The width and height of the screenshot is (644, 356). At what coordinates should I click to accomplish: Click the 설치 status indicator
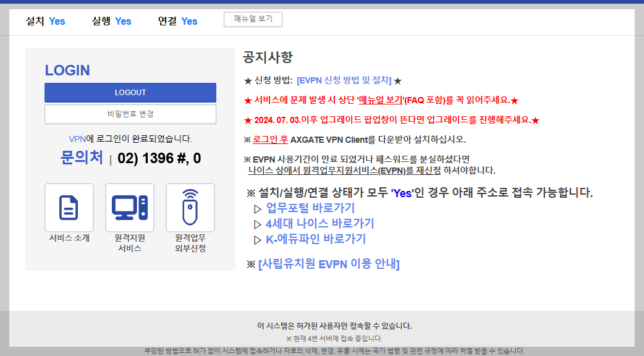pyautogui.click(x=35, y=21)
